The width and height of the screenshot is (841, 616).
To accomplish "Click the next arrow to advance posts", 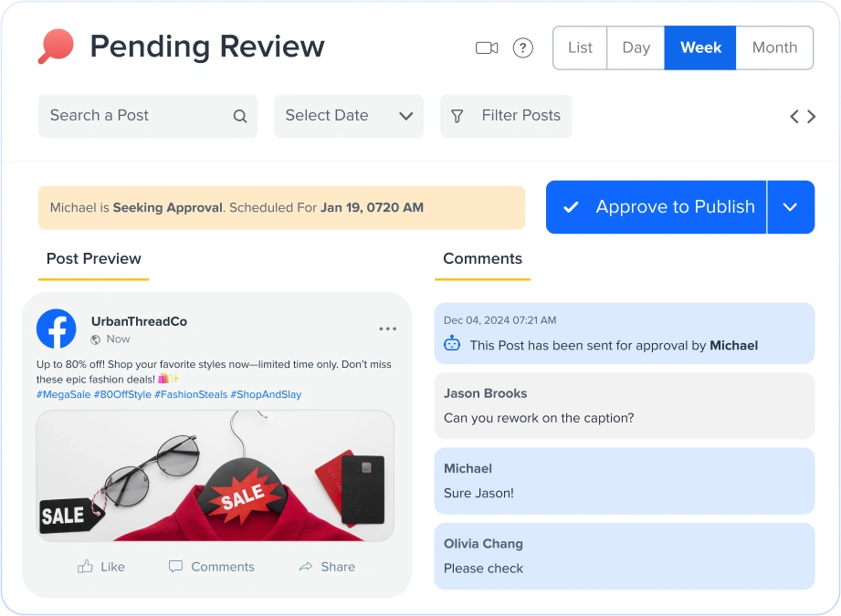I will pyautogui.click(x=812, y=116).
